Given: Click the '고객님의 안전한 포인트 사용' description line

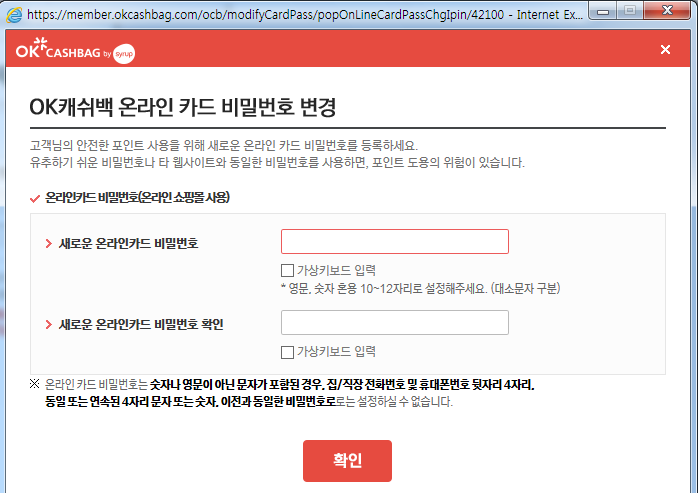Looking at the screenshot, I should click(224, 145).
